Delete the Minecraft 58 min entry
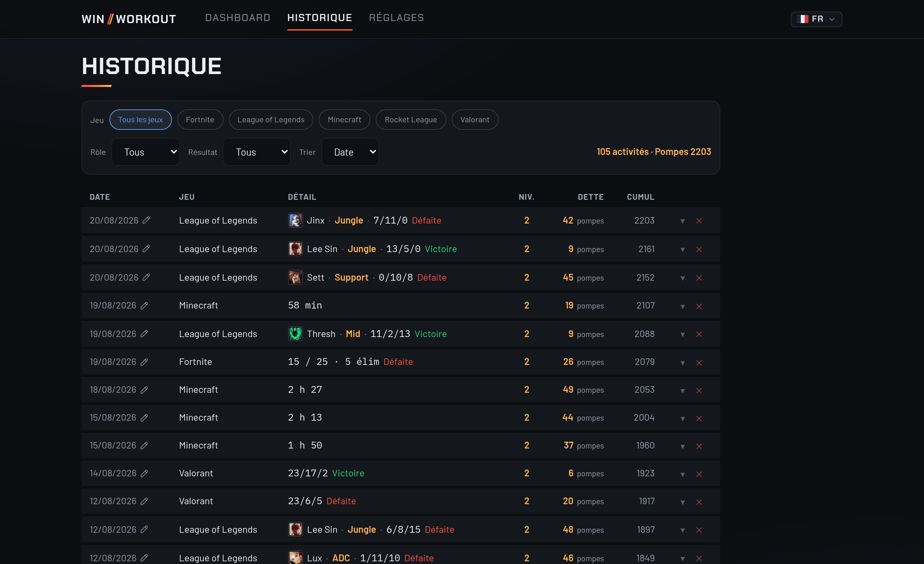 click(x=699, y=306)
